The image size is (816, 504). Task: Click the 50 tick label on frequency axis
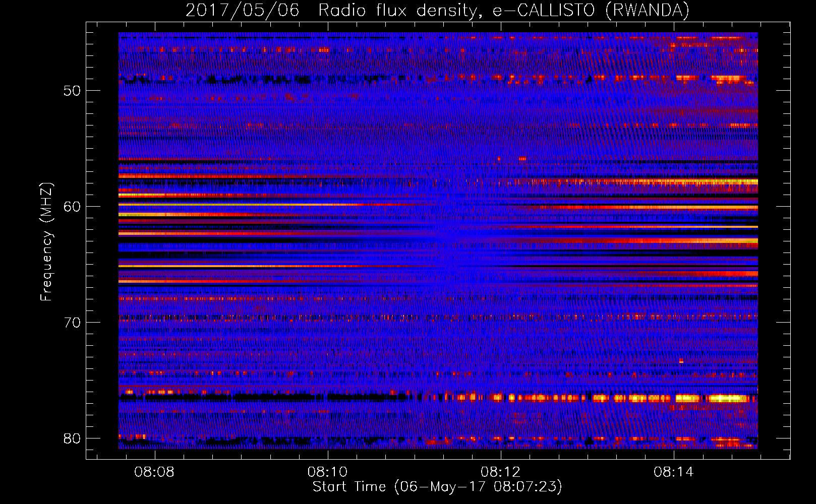click(x=72, y=91)
